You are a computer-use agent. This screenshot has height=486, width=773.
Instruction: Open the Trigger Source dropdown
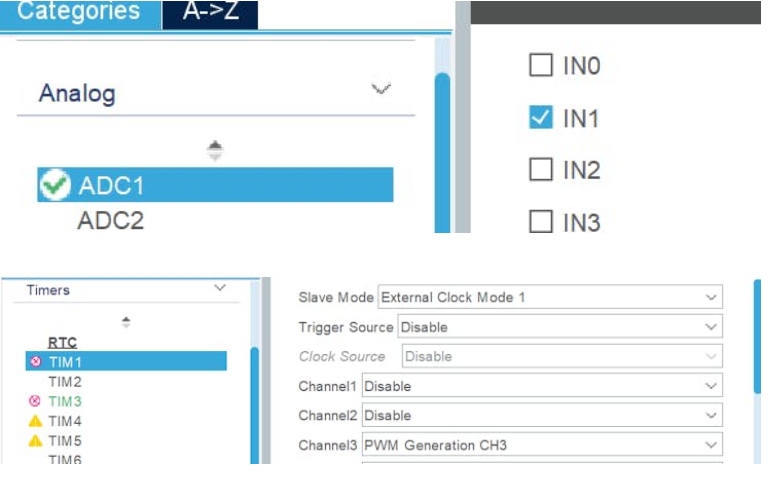coord(711,327)
